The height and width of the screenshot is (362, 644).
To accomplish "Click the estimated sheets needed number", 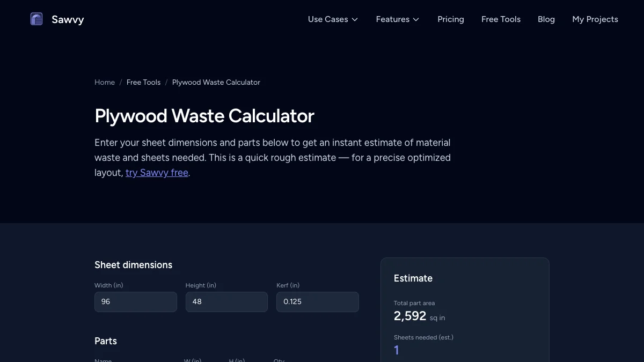I will [397, 350].
